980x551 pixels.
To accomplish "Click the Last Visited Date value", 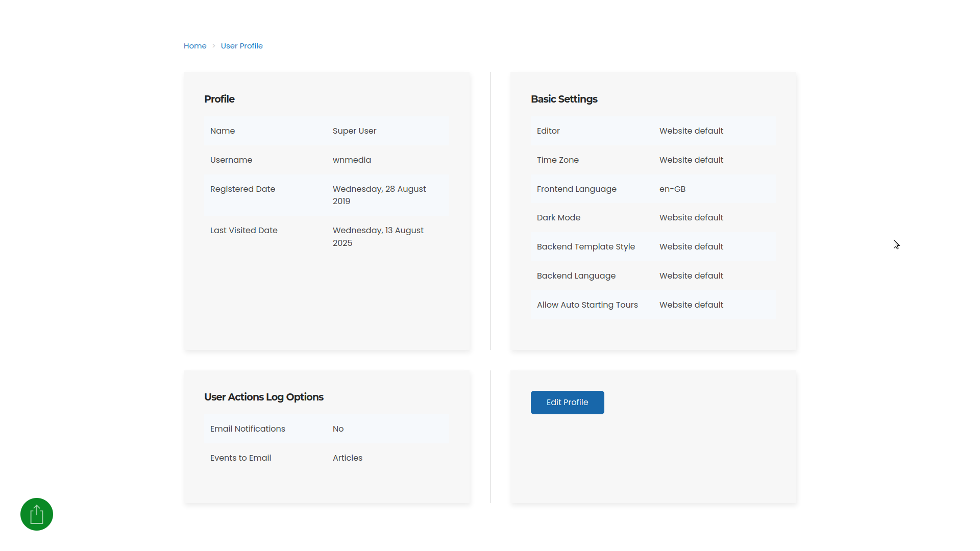I will [378, 236].
